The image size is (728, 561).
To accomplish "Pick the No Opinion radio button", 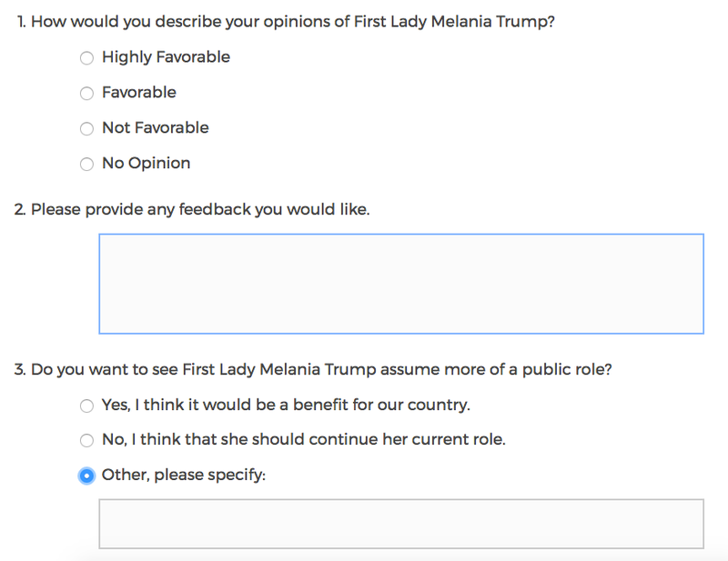I will (86, 164).
